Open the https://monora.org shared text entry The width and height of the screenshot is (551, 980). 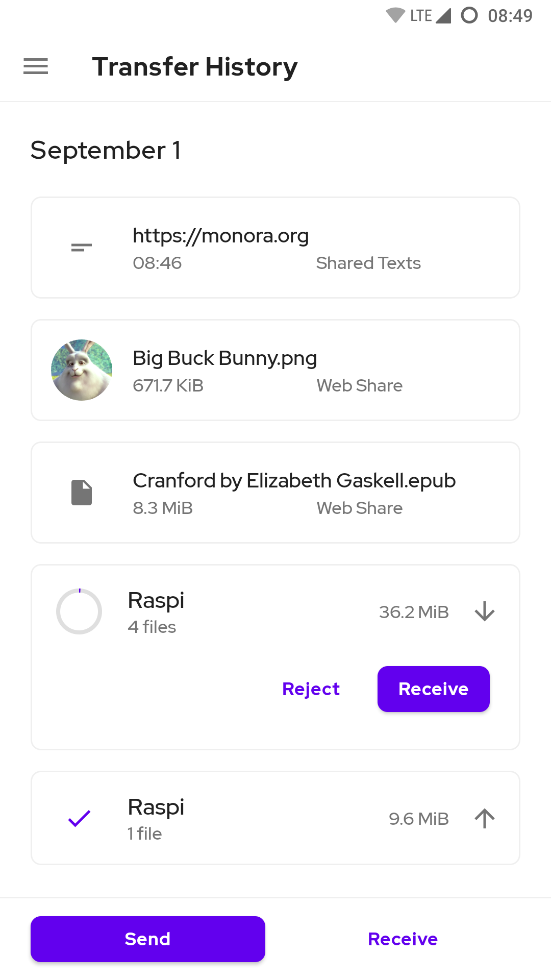pyautogui.click(x=275, y=248)
